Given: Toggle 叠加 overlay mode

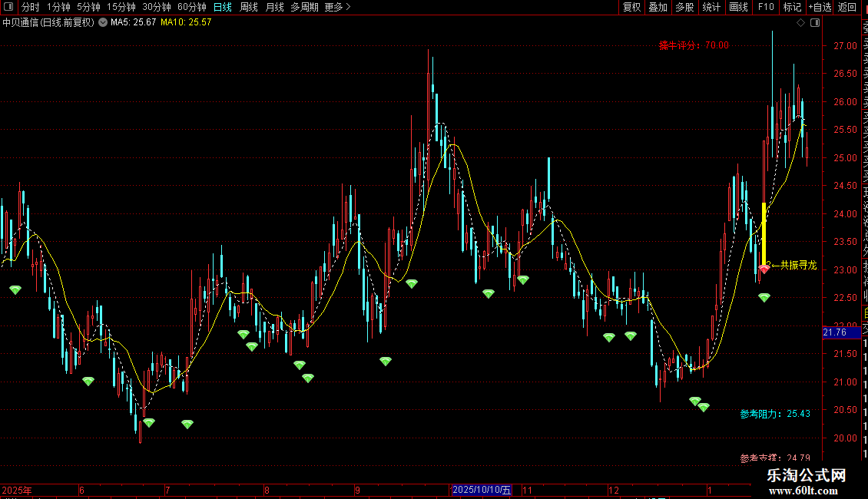Looking at the screenshot, I should pos(658,7).
